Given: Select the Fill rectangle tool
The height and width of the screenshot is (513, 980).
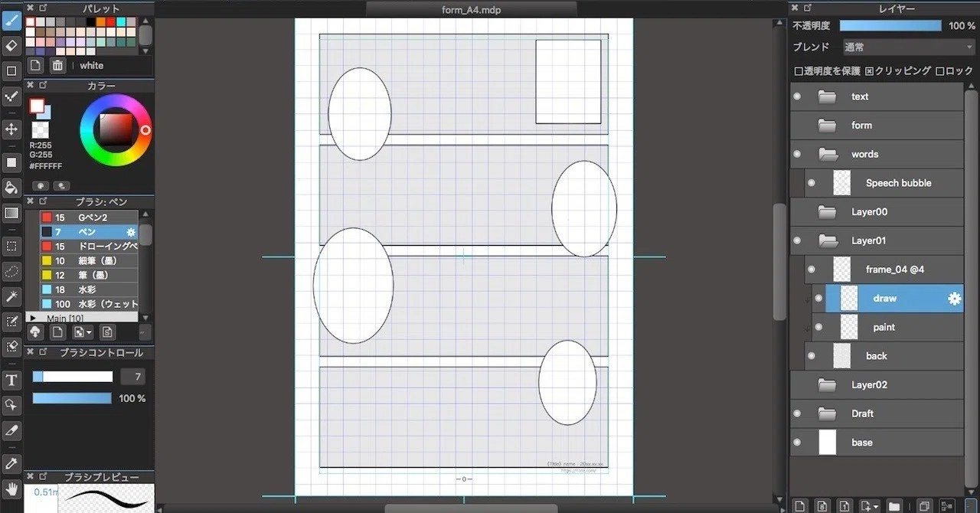Looking at the screenshot, I should (11, 162).
